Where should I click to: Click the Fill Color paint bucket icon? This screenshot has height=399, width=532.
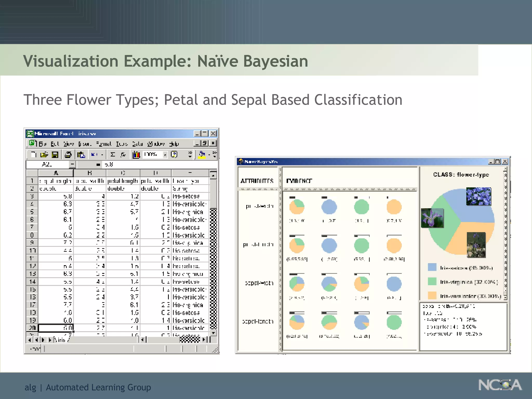pos(202,154)
